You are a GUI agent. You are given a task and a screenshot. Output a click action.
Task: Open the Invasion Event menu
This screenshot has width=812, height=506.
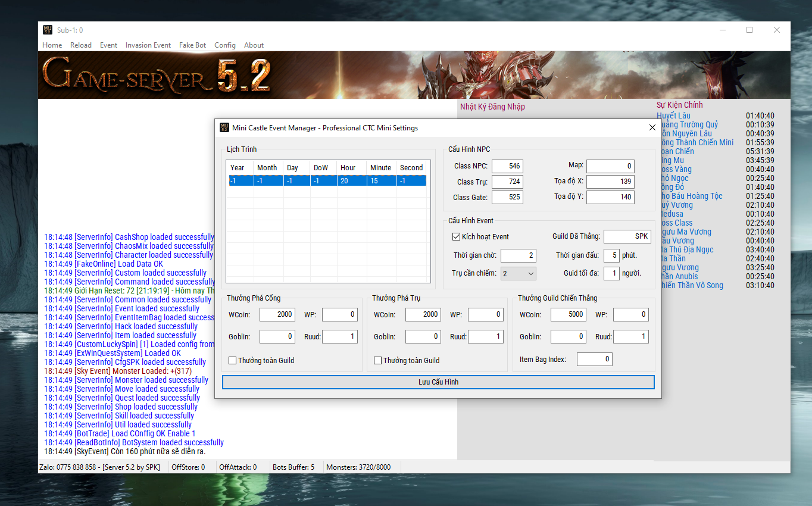pos(148,45)
